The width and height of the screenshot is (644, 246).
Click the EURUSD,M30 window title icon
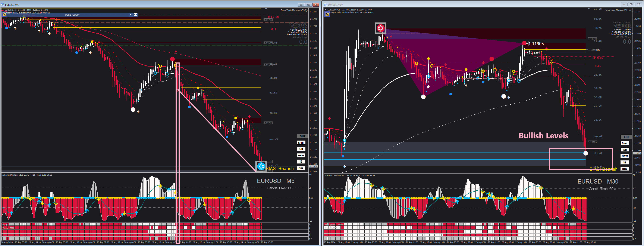[x=326, y=4]
